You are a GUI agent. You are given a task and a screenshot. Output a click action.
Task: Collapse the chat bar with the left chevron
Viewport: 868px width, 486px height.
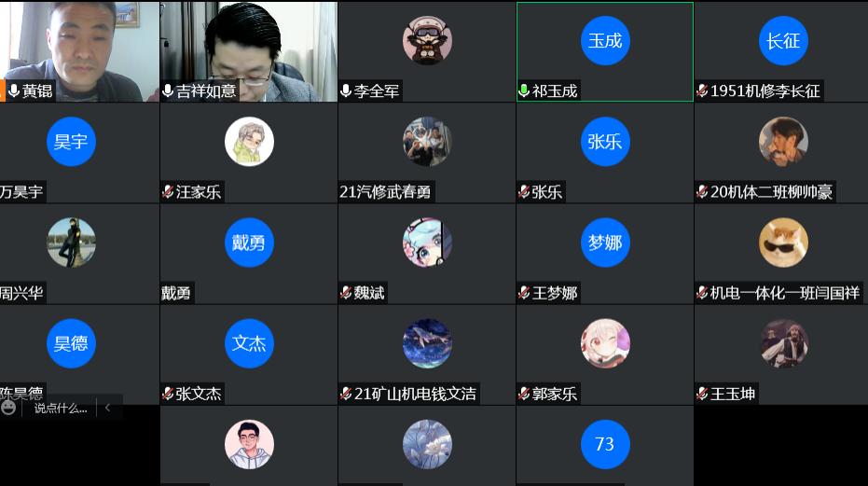pos(107,408)
